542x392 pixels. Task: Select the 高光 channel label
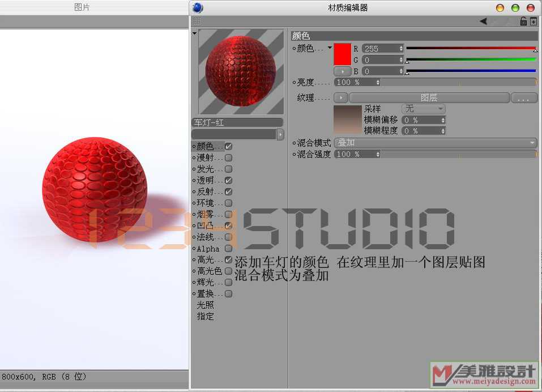pos(206,259)
